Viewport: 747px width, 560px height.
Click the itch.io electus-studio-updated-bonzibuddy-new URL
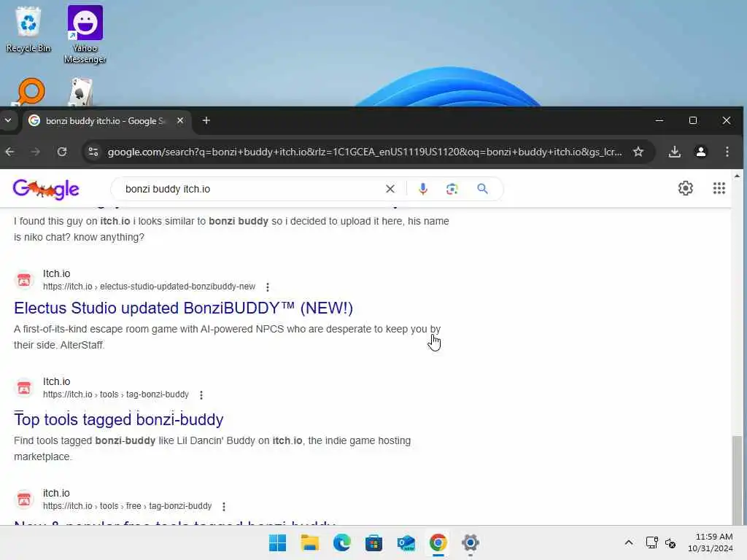(x=149, y=287)
